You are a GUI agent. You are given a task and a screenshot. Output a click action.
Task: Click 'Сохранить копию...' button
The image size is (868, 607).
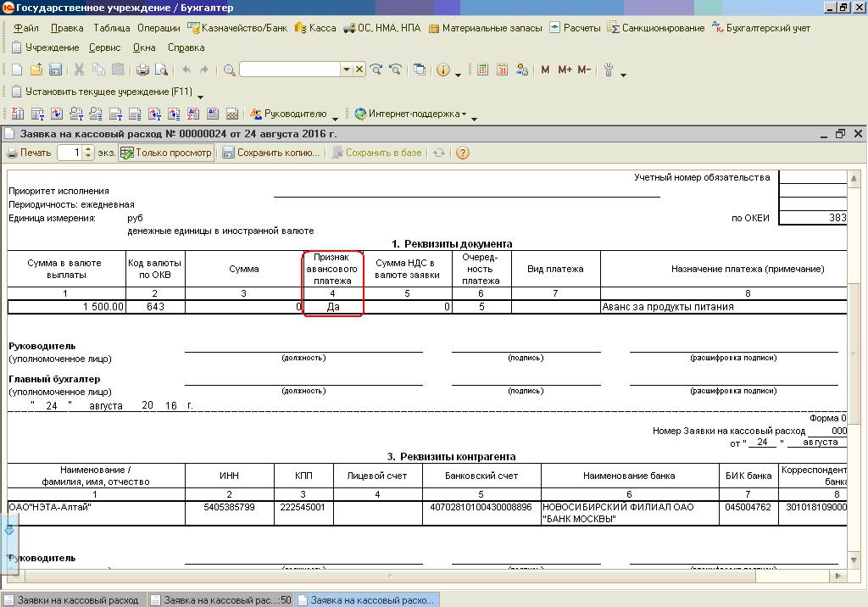271,153
